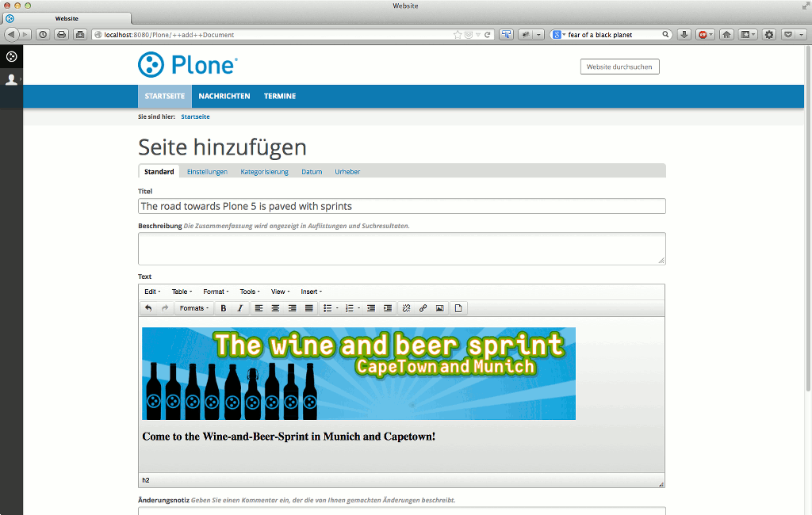Go to browser Home icon

(x=726, y=35)
